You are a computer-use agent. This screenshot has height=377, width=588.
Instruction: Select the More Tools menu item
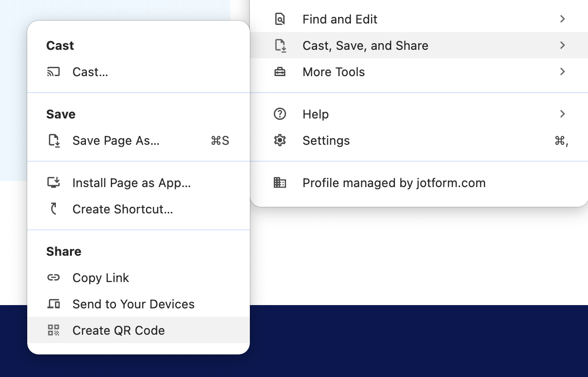pos(333,71)
